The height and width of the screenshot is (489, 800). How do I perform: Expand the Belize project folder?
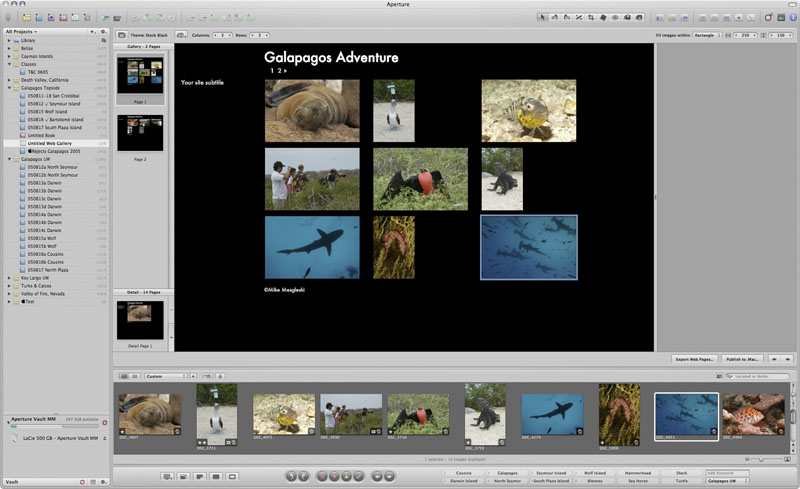(x=9, y=47)
